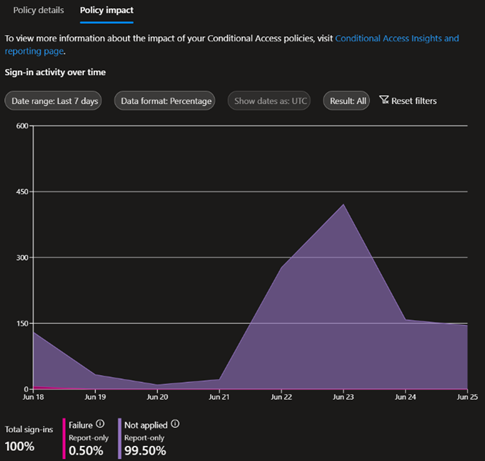The height and width of the screenshot is (461, 485).
Task: Click the Jun 23 peak on the chart
Action: point(343,204)
